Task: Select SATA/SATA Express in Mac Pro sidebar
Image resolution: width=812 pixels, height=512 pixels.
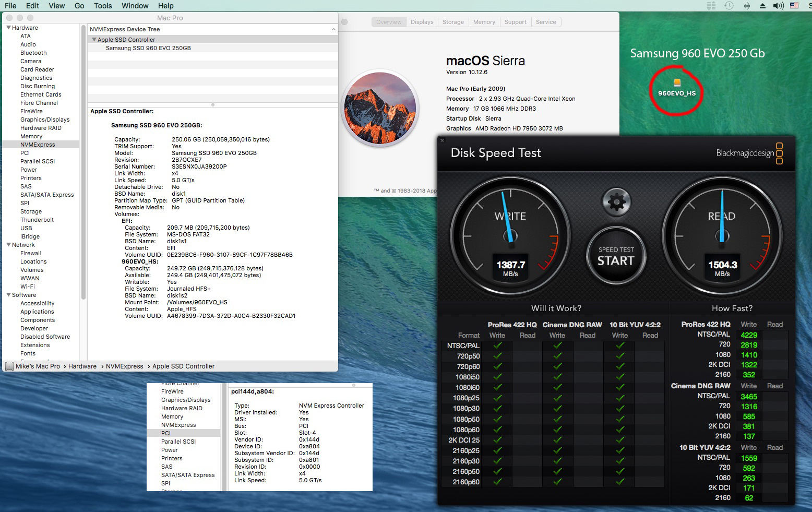Action: [x=47, y=195]
